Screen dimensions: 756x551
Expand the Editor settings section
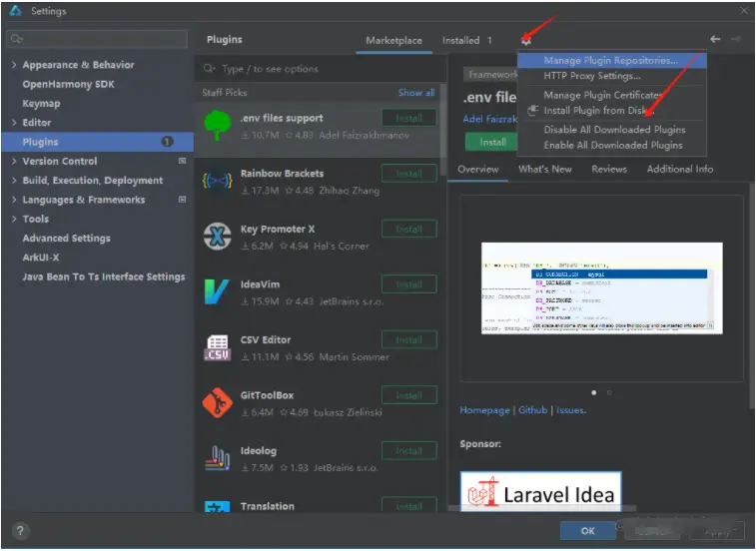coord(14,123)
